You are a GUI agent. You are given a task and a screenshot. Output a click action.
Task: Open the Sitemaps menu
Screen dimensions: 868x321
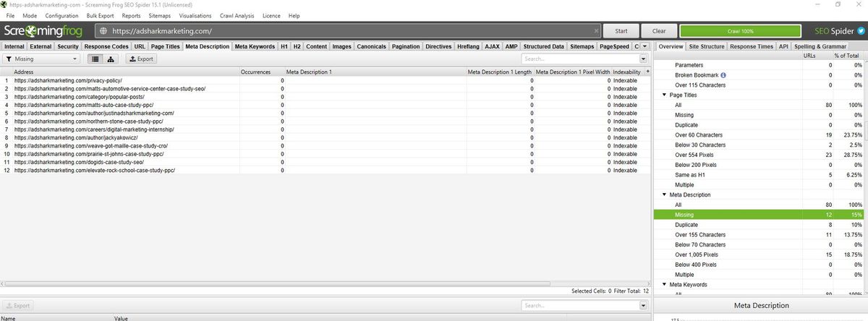(160, 15)
